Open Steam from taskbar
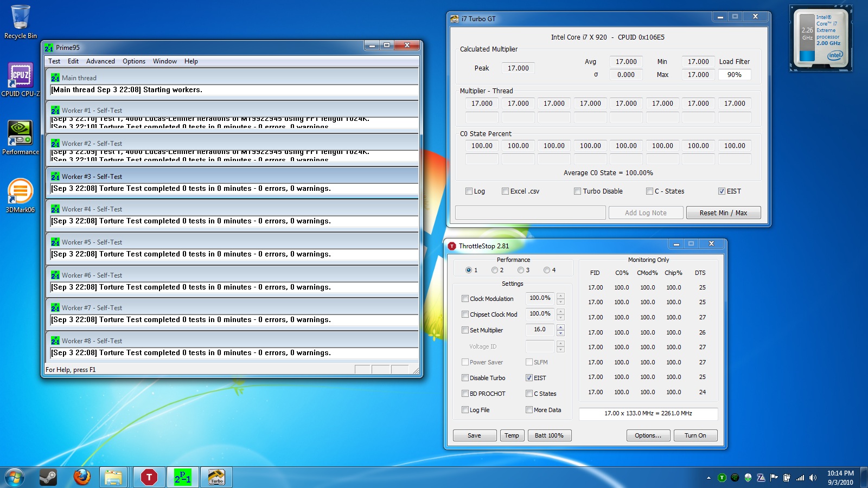Image resolution: width=868 pixels, height=488 pixels. pos(48,477)
